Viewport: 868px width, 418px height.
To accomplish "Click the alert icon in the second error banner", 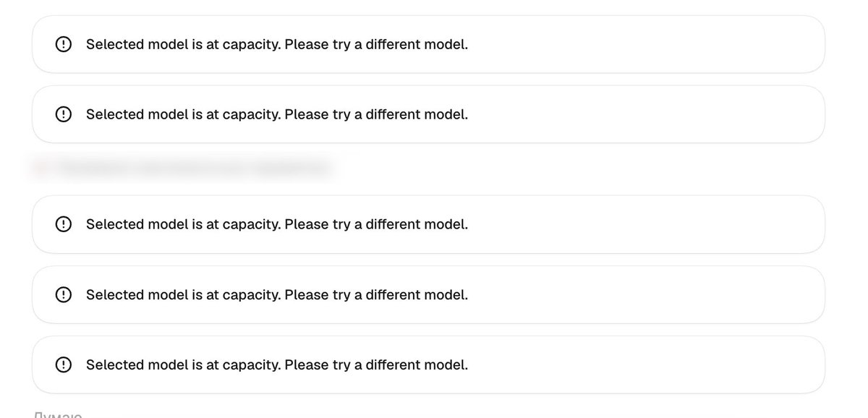I will pyautogui.click(x=64, y=114).
